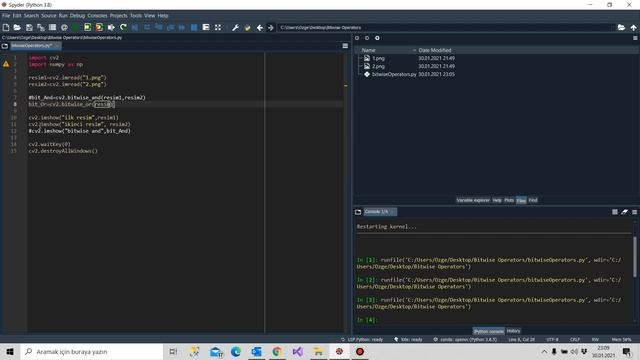The width and height of the screenshot is (640, 360).
Task: Browse a working directory folder icon
Action: [621, 27]
